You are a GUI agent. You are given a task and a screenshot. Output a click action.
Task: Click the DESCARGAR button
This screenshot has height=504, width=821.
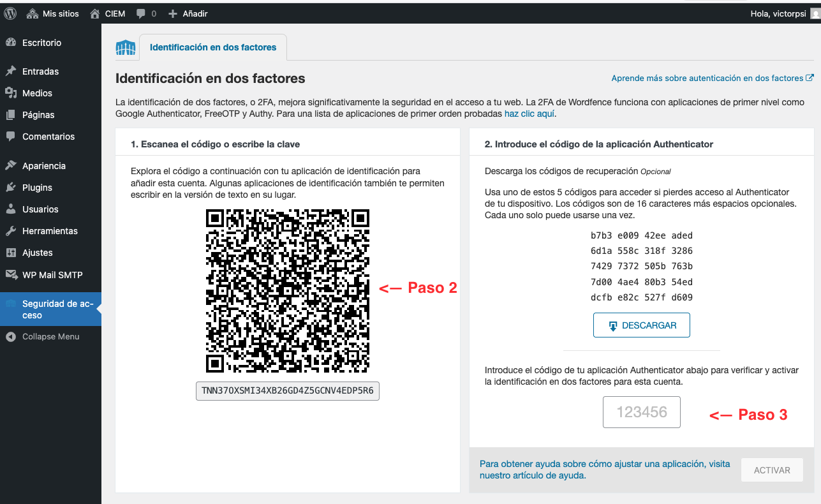tap(641, 325)
